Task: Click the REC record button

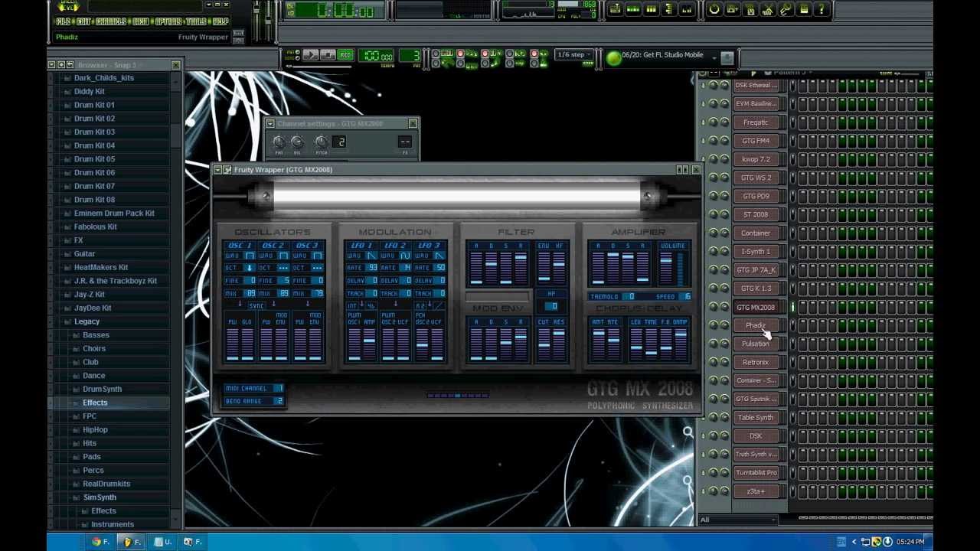Action: [345, 55]
